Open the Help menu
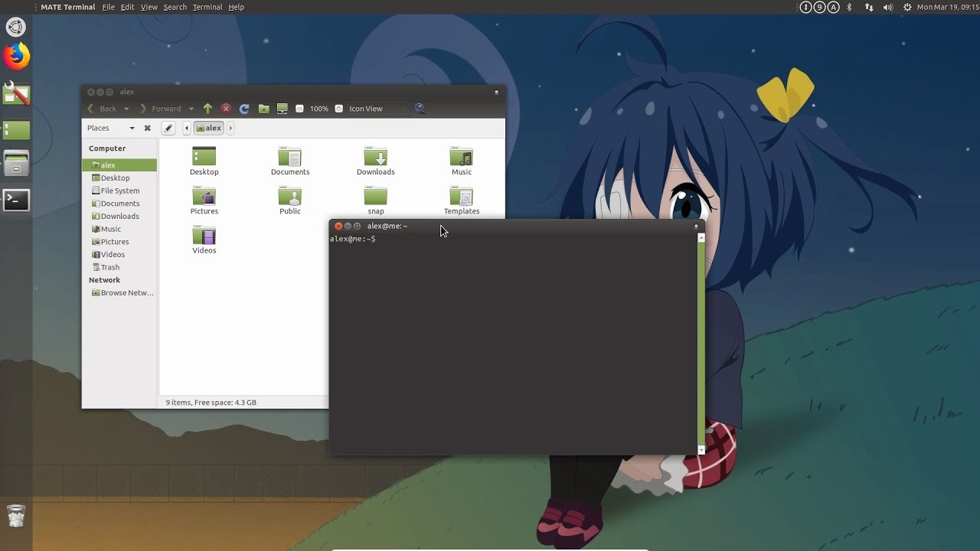The image size is (980, 551). point(237,7)
